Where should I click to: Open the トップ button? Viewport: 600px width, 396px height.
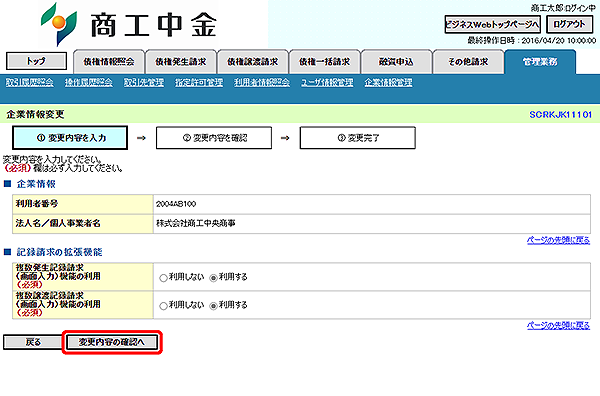(36, 61)
